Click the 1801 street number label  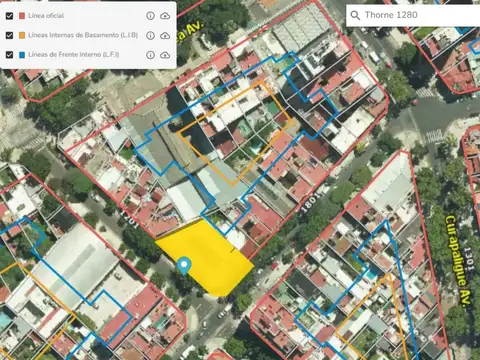(311, 202)
